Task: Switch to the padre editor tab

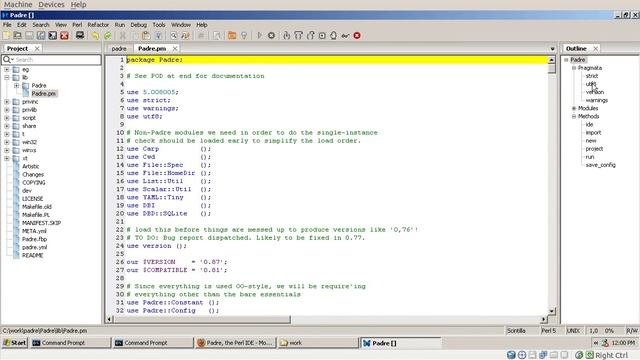Action: pyautogui.click(x=119, y=49)
